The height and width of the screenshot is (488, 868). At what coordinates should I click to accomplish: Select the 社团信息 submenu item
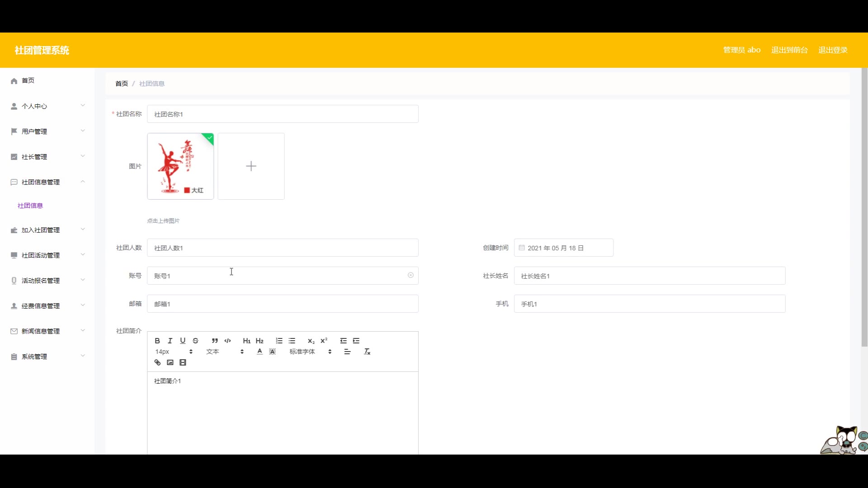tap(30, 206)
